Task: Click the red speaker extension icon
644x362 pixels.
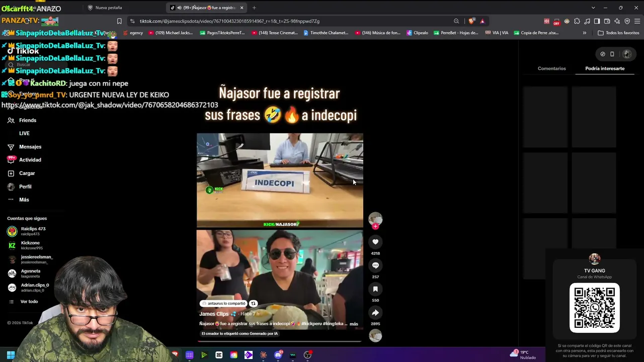Action: pos(546,21)
